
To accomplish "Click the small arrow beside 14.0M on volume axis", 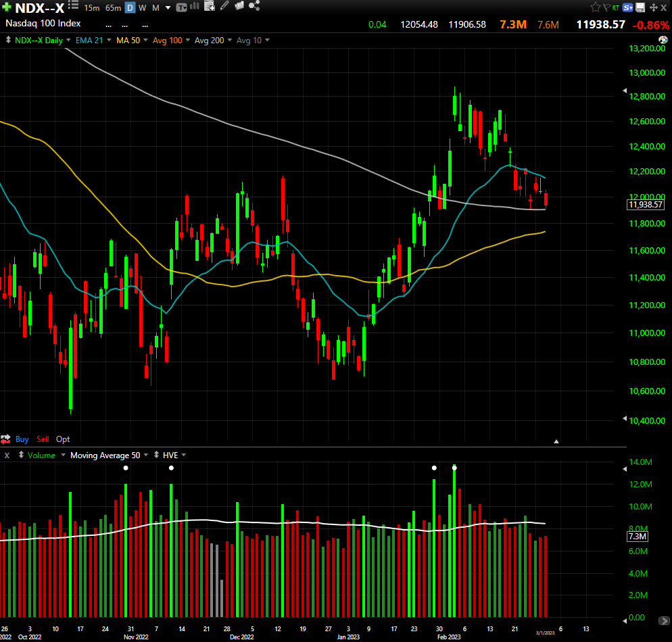I will pyautogui.click(x=625, y=469).
